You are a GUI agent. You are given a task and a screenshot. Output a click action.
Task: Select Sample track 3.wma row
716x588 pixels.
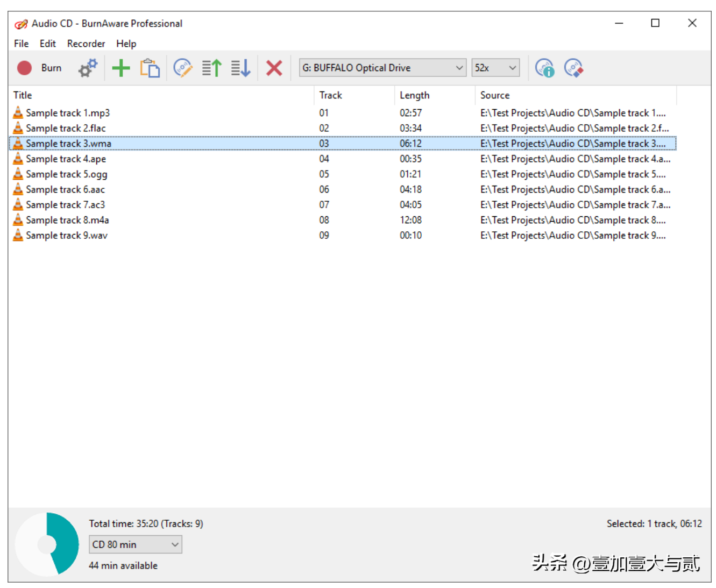click(x=343, y=143)
